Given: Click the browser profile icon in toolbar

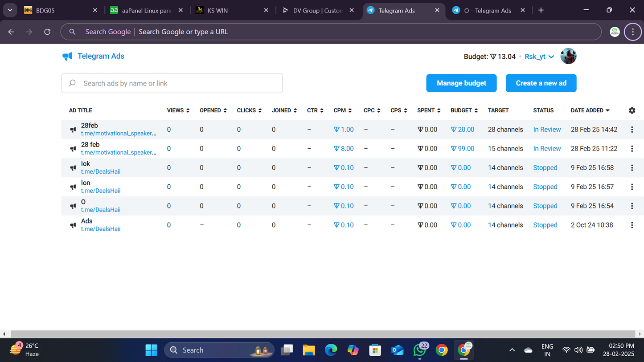Looking at the screenshot, I should pos(615,32).
